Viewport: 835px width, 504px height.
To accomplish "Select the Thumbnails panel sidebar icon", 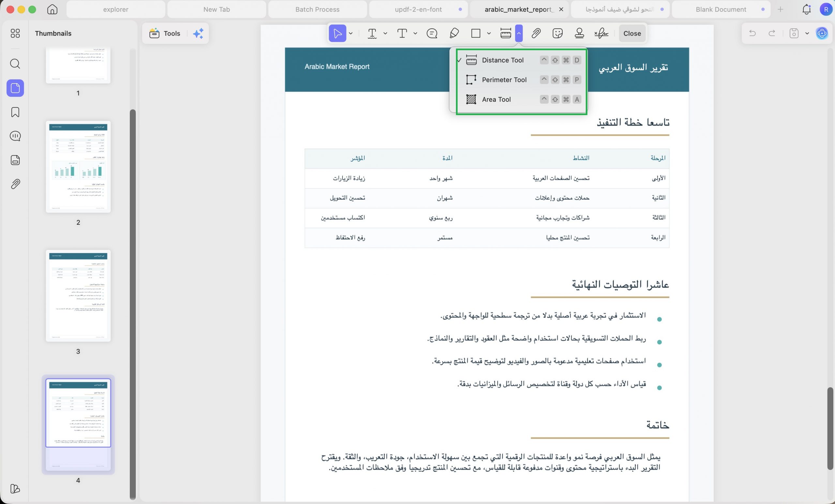I will tap(15, 88).
